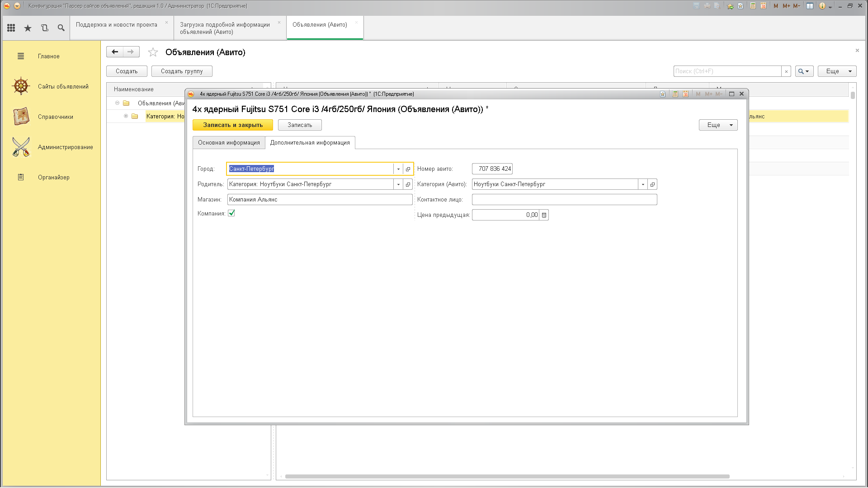Click into the Контактное лицо field
Viewport: 868px width, 488px height.
point(564,200)
